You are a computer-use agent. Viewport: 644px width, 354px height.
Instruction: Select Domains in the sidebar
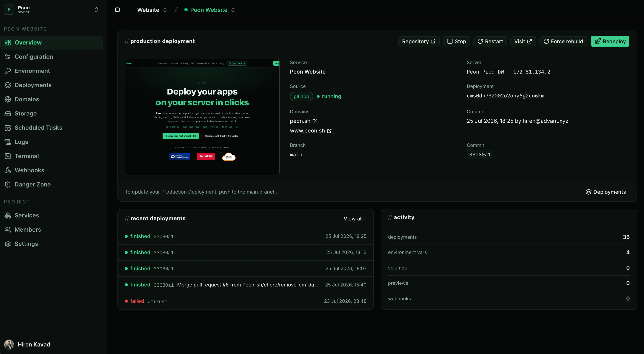(x=52, y=99)
